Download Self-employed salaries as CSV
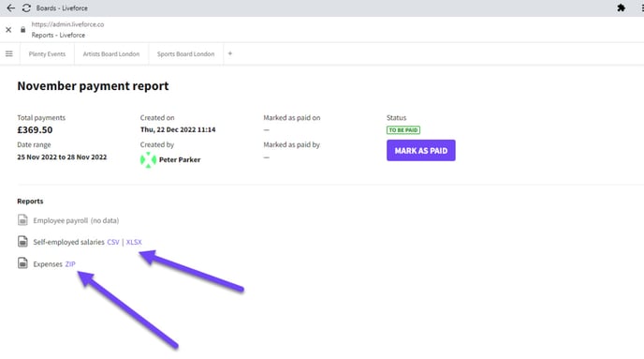 coord(113,242)
